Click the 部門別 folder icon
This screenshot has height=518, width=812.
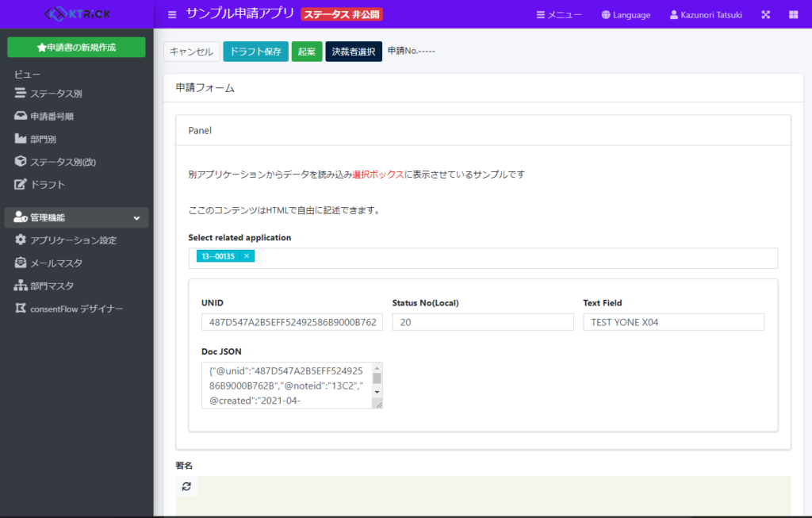coord(20,138)
